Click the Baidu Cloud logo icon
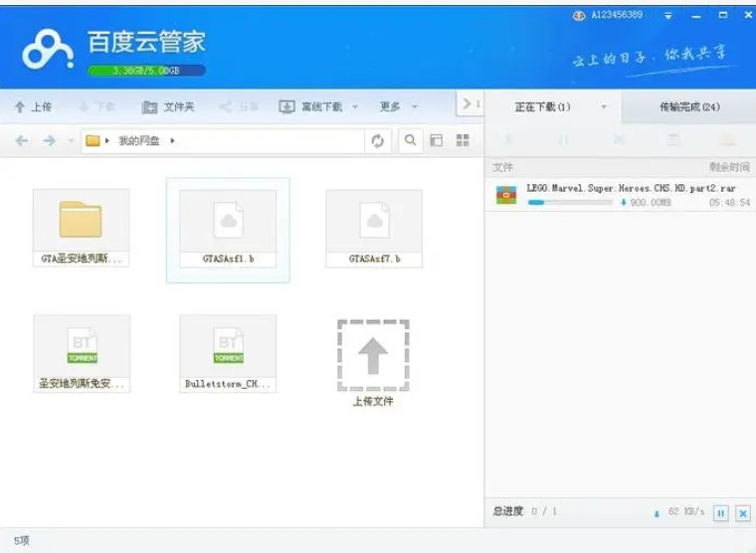 coord(48,48)
